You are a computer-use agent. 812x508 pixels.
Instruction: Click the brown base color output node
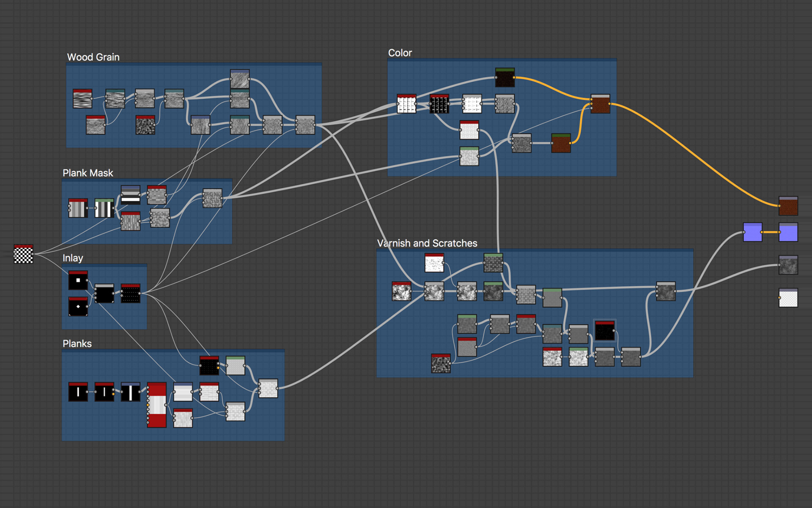point(788,206)
